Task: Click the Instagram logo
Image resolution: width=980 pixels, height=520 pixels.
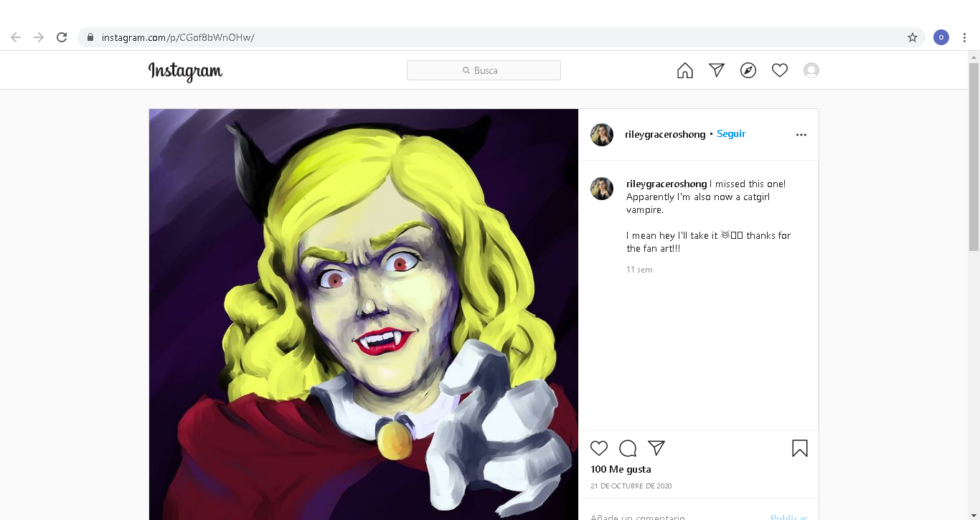Action: point(185,71)
